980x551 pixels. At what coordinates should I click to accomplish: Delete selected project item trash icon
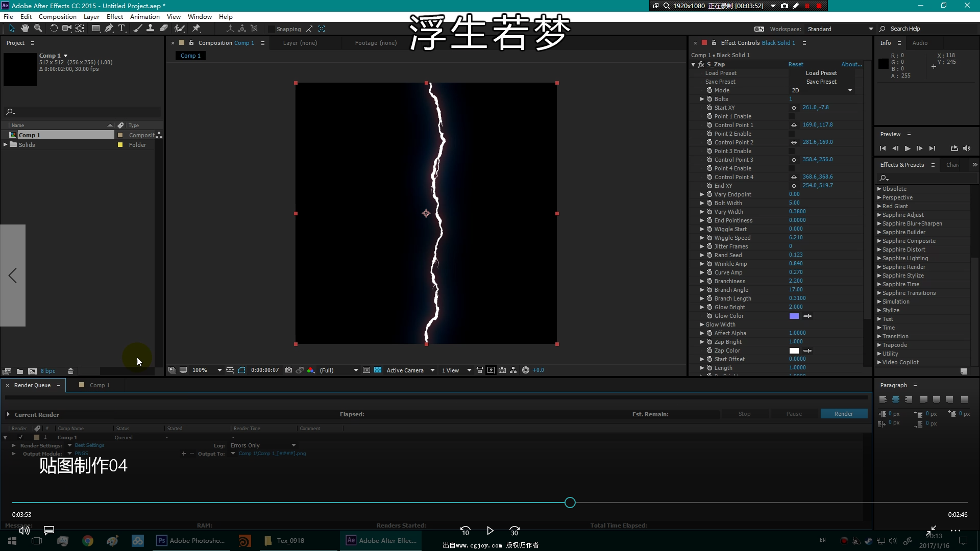(71, 371)
